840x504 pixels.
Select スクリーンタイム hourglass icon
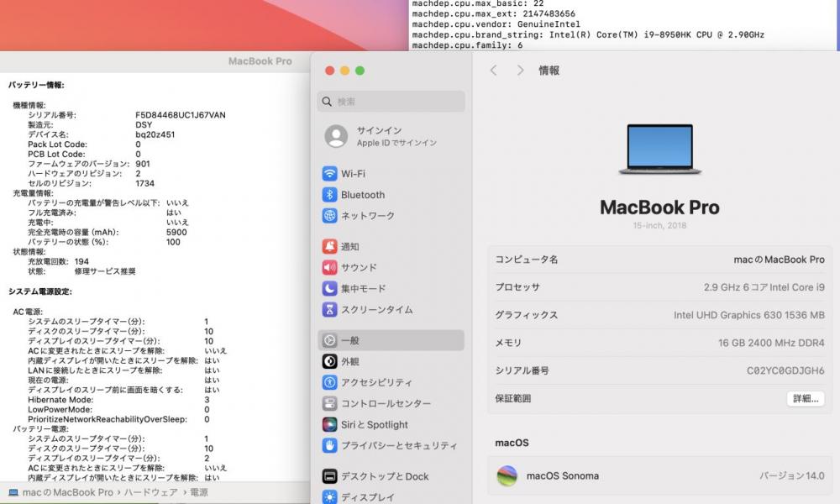329,309
